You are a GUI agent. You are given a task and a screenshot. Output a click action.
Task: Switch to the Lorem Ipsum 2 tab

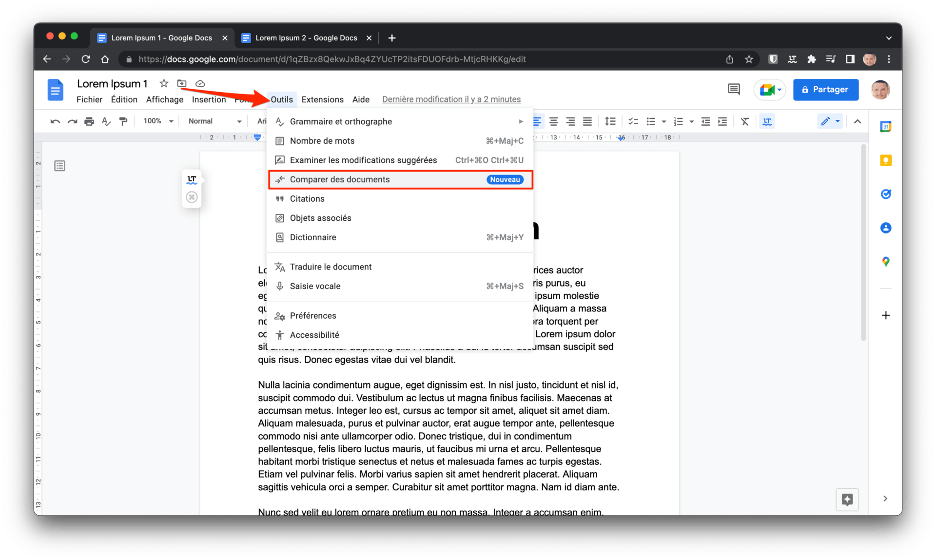click(306, 38)
